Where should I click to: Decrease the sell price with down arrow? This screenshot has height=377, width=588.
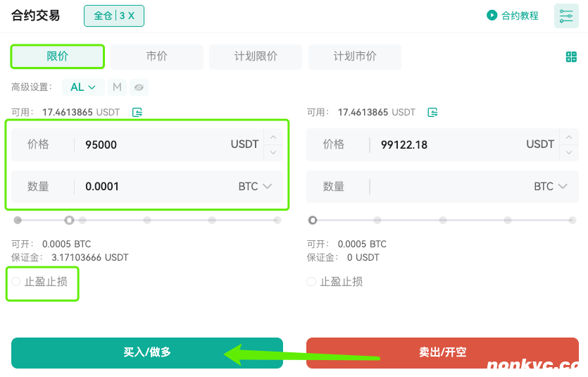click(569, 152)
